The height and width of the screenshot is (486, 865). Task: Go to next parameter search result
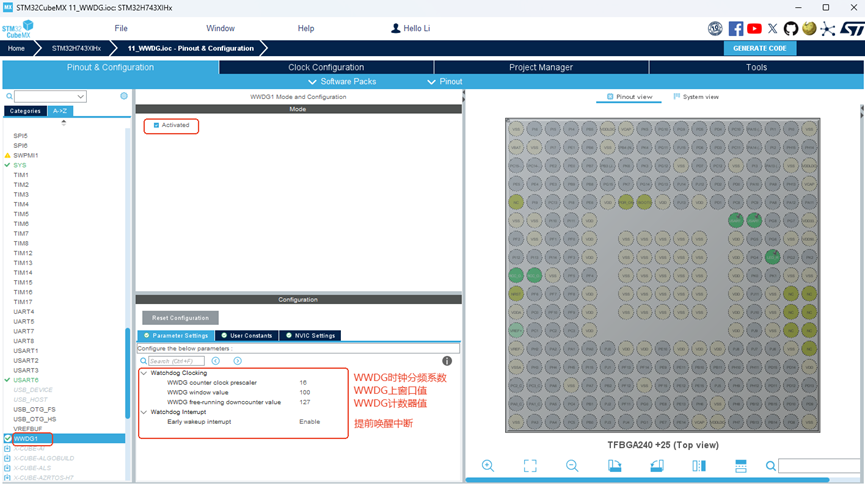237,361
